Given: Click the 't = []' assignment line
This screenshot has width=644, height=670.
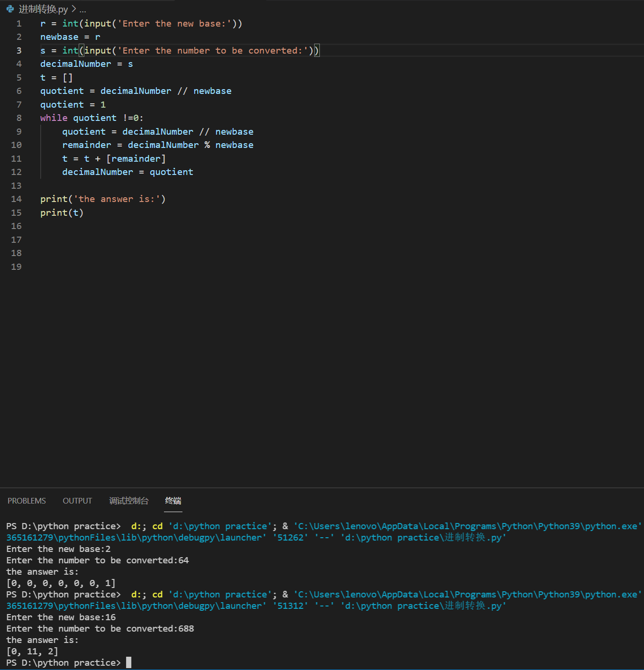Looking at the screenshot, I should coord(56,78).
